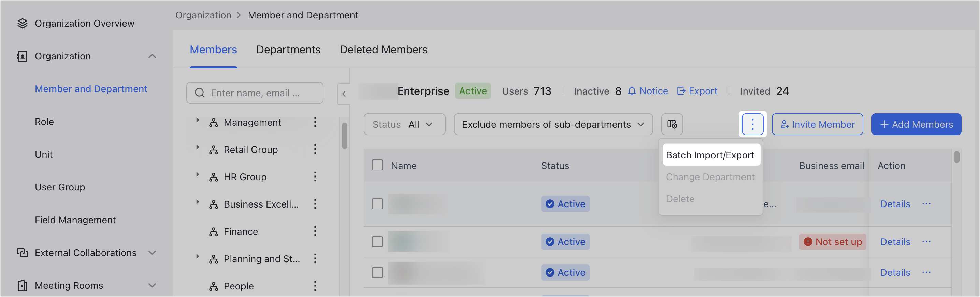Tick the select-all checkbox in Name header

(x=377, y=165)
